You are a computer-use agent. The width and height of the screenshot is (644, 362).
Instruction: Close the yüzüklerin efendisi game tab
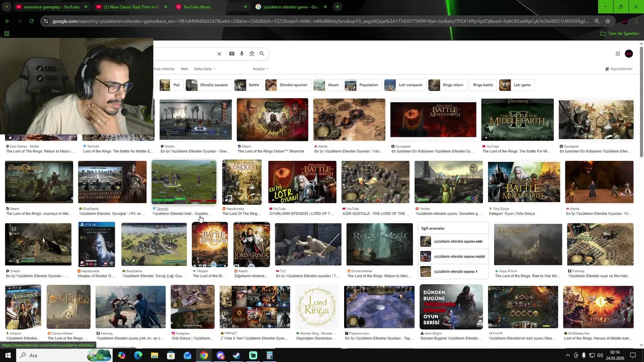tap(325, 7)
